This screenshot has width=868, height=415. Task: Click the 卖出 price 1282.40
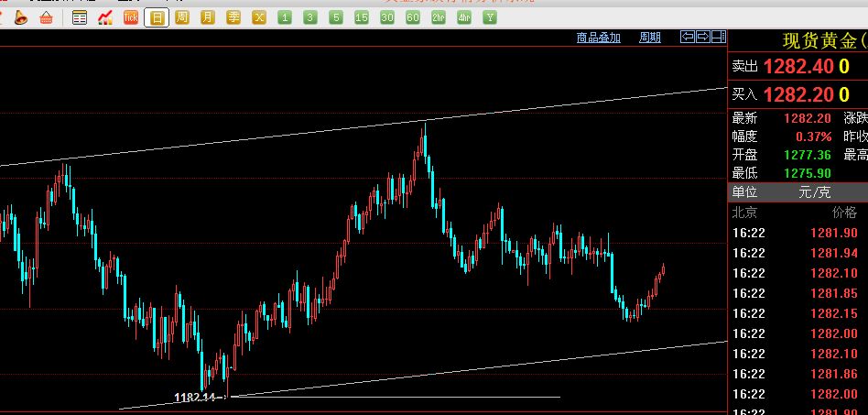[x=798, y=67]
